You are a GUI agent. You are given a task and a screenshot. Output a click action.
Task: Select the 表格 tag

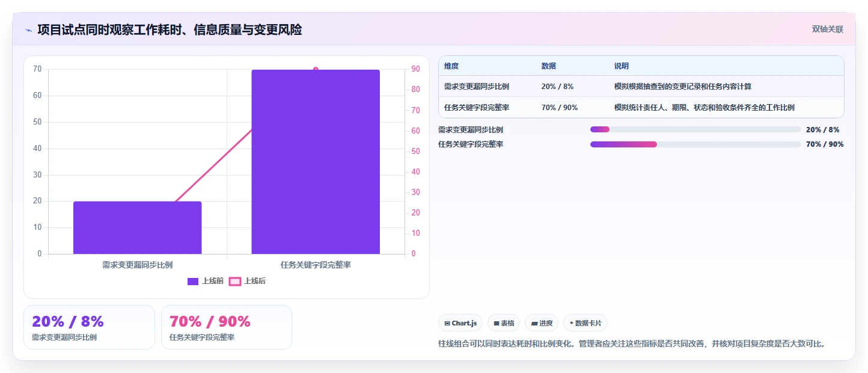(x=504, y=323)
